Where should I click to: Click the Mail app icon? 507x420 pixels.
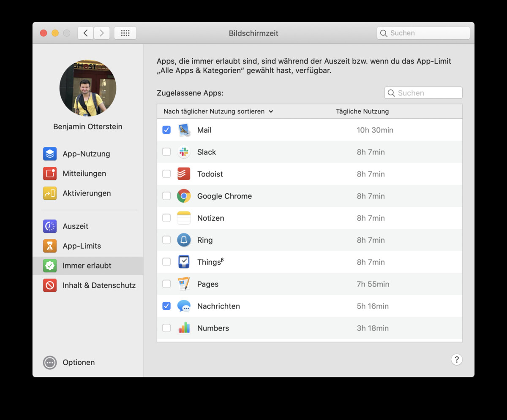click(184, 130)
